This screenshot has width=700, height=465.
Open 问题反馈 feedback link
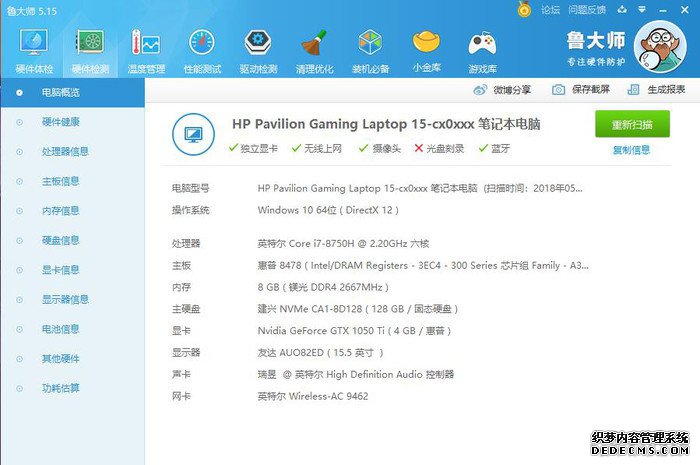tap(587, 10)
